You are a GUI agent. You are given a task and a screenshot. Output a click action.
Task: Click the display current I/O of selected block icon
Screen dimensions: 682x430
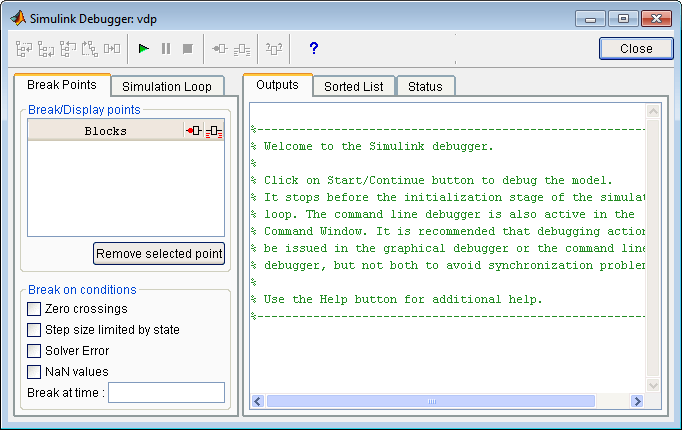274,49
